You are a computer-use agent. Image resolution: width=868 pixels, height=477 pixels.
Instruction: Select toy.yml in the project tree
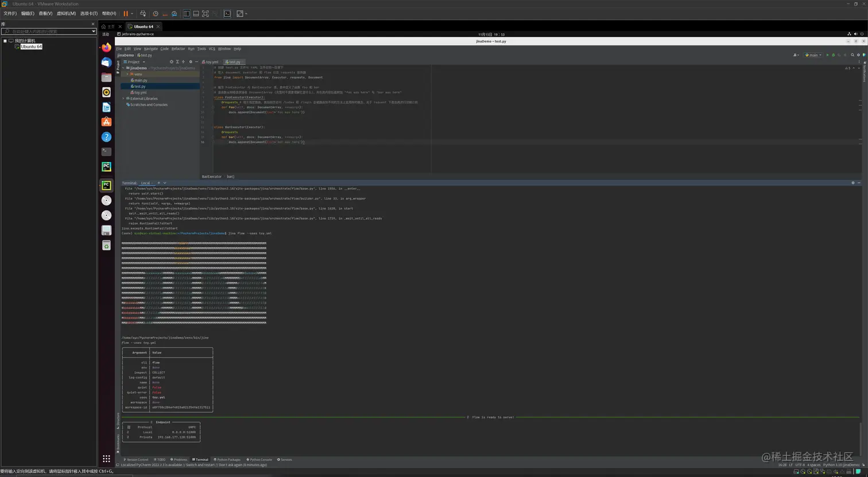(x=140, y=92)
